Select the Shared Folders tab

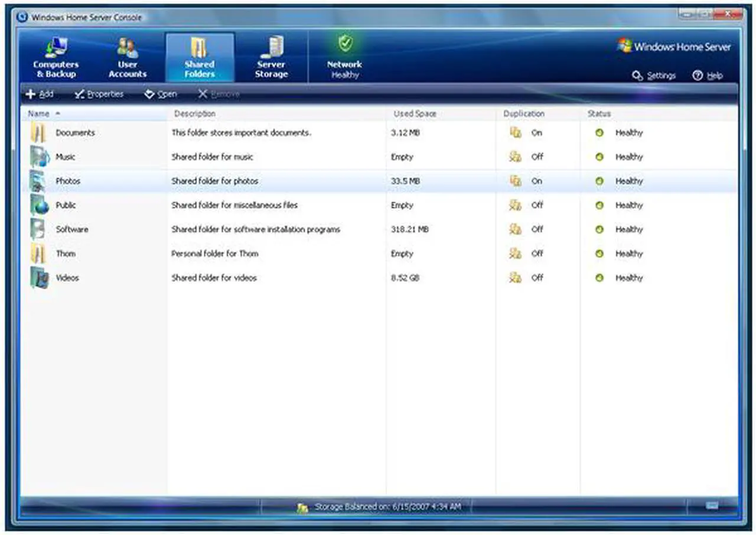point(200,57)
